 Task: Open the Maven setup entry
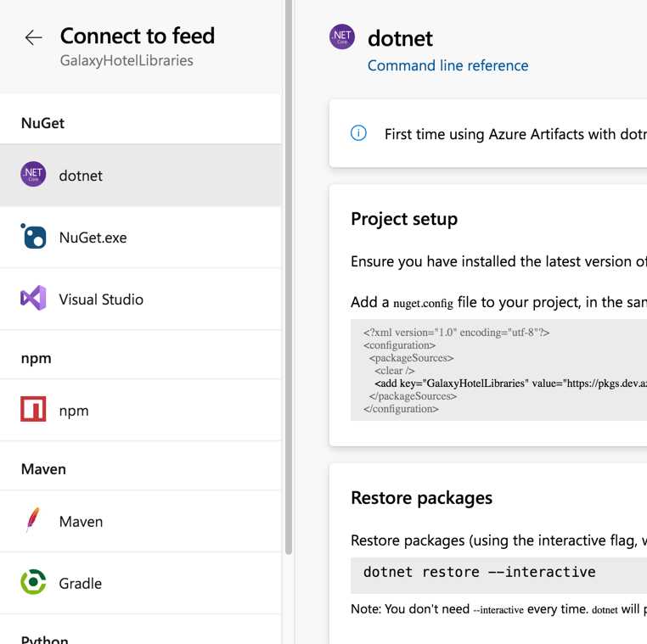coord(141,522)
